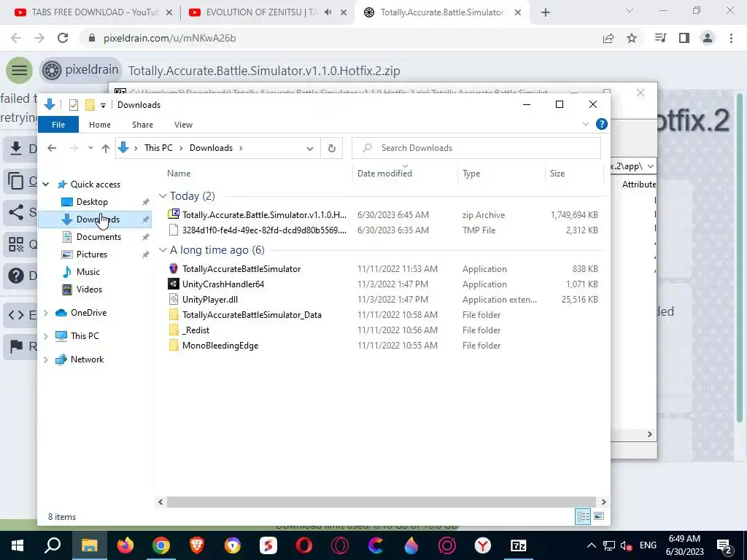Open a new Chrome tab
The width and height of the screenshot is (747, 560).
pos(546,13)
